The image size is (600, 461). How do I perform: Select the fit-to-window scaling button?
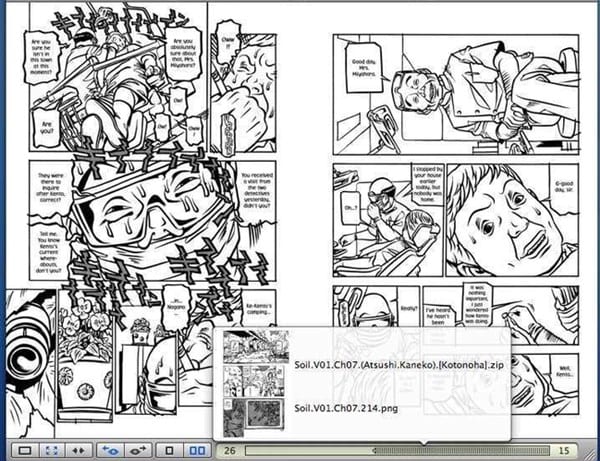coord(52,450)
